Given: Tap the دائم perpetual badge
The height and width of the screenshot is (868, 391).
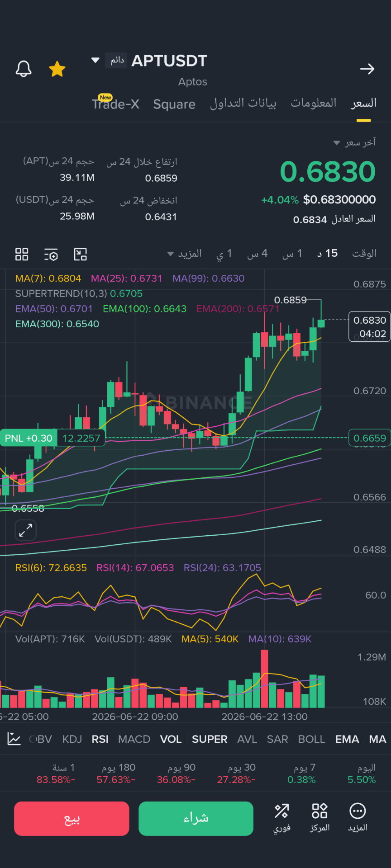Looking at the screenshot, I should click(x=116, y=60).
